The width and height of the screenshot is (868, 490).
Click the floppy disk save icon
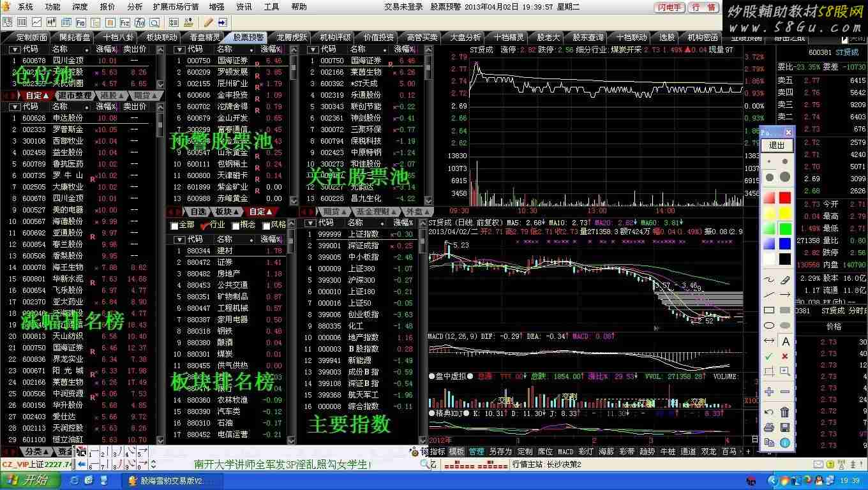[x=785, y=427]
